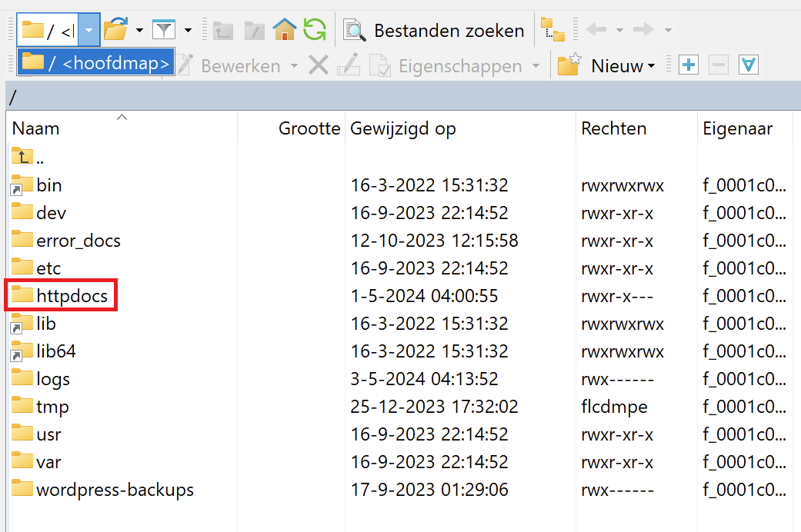Screen dimensions: 801x532
Task: Select the httpdocs folder
Action: tap(72, 296)
